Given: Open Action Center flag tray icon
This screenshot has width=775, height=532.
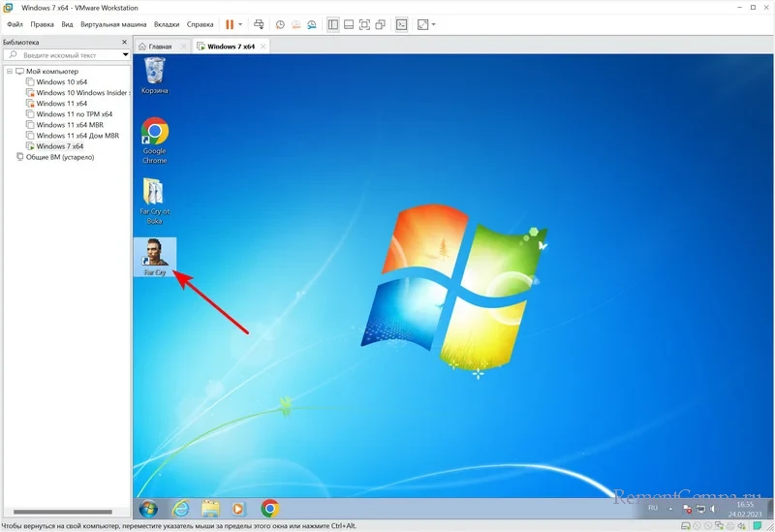Looking at the screenshot, I should point(687,509).
